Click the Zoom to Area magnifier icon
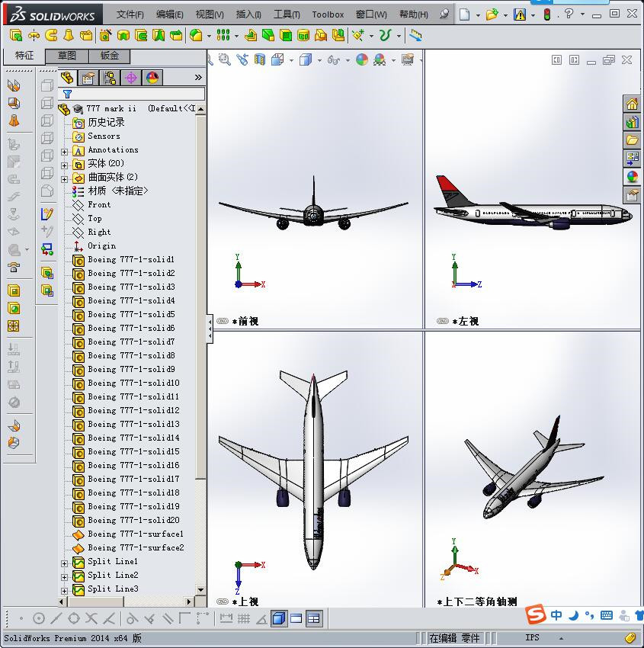Image resolution: width=644 pixels, height=648 pixels. click(x=224, y=60)
